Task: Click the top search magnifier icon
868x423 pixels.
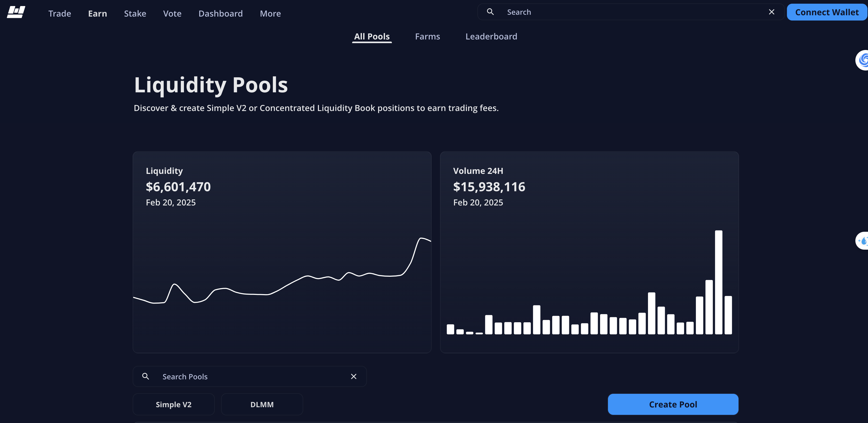Action: [x=490, y=12]
